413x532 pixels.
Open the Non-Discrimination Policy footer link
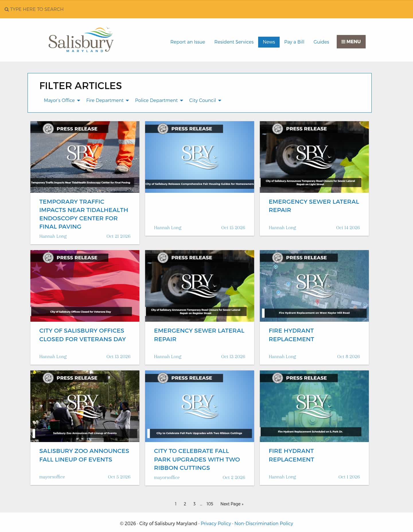coord(264,523)
